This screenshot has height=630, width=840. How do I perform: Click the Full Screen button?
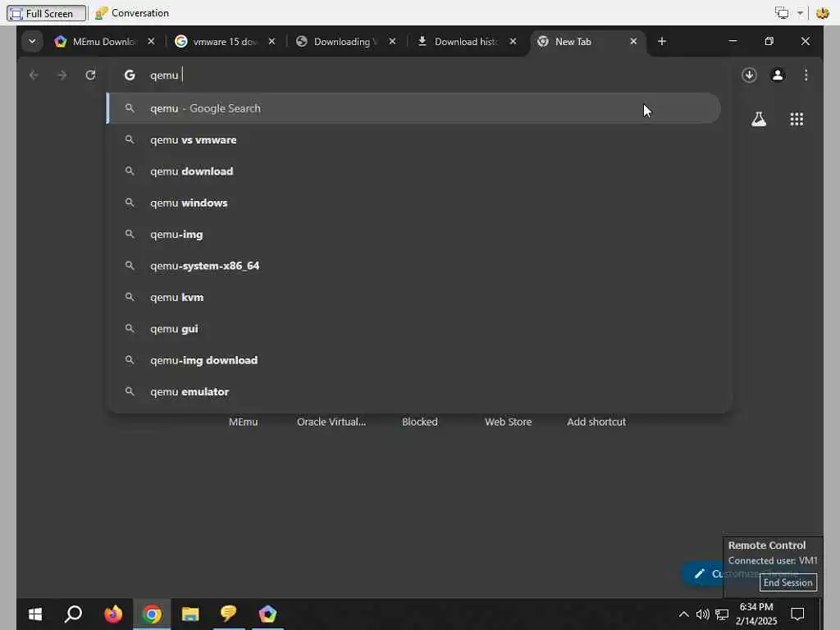47,13
